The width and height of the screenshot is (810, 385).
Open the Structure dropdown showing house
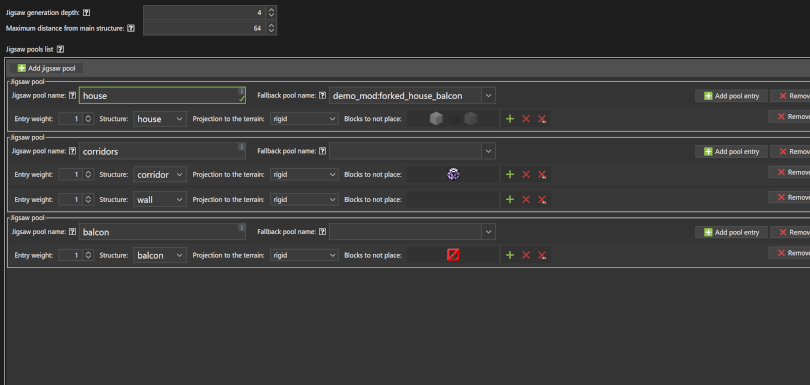(160, 119)
